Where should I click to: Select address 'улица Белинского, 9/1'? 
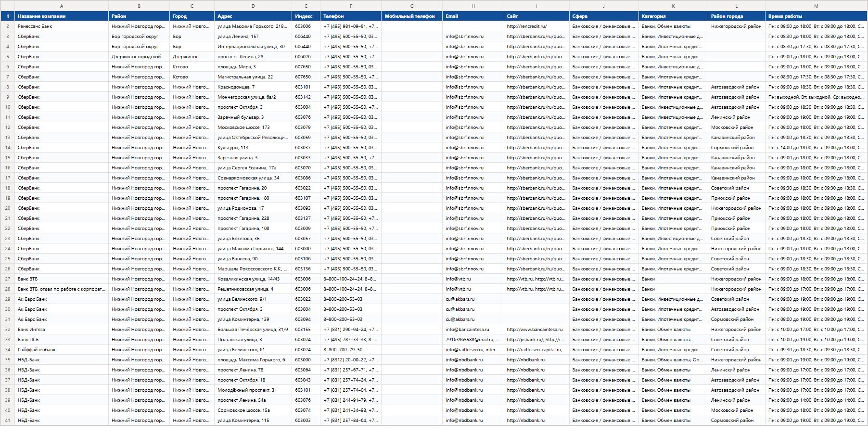(x=253, y=299)
